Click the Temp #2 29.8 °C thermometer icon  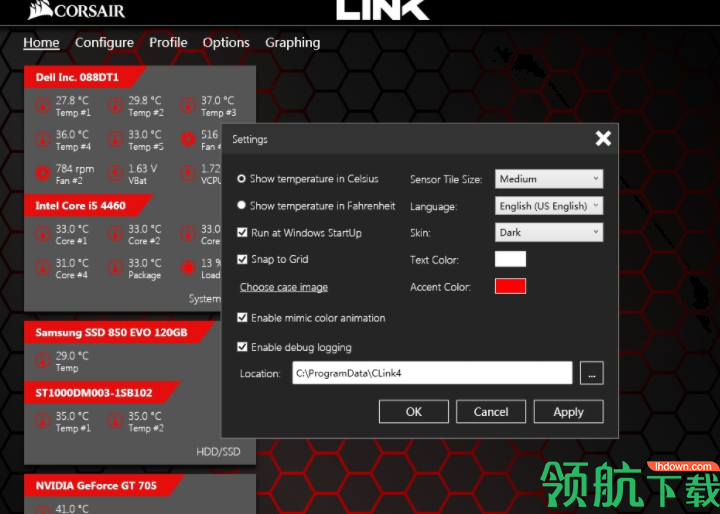(x=115, y=106)
